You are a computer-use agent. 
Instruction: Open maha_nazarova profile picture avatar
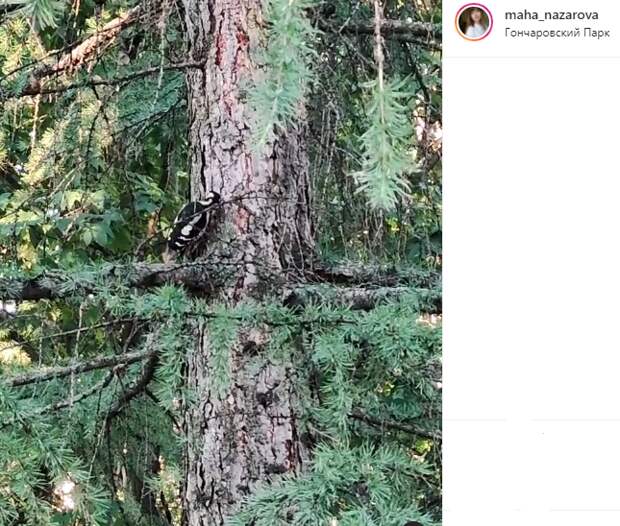pyautogui.click(x=474, y=22)
